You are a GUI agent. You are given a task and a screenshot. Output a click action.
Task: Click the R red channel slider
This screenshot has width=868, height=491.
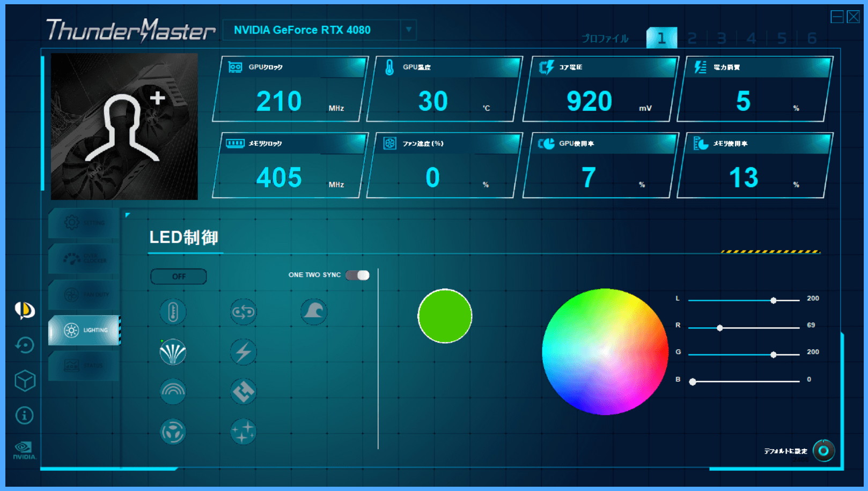tap(744, 328)
